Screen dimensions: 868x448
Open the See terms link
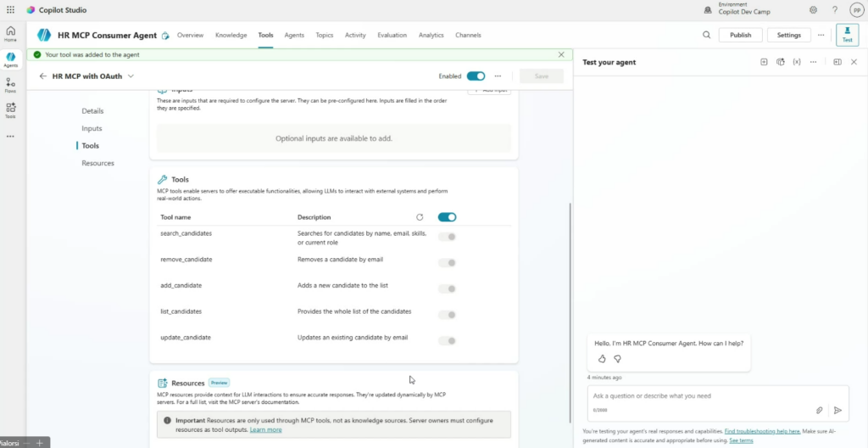pyautogui.click(x=741, y=440)
